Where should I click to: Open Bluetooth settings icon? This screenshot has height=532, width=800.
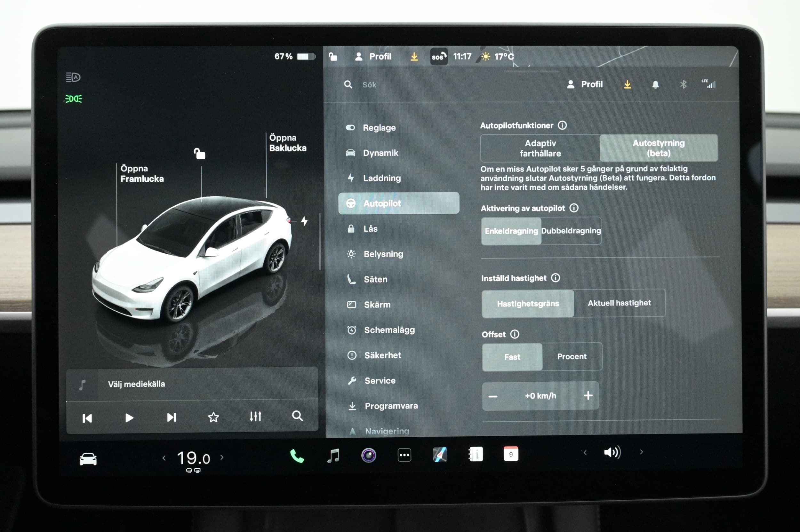click(x=683, y=84)
